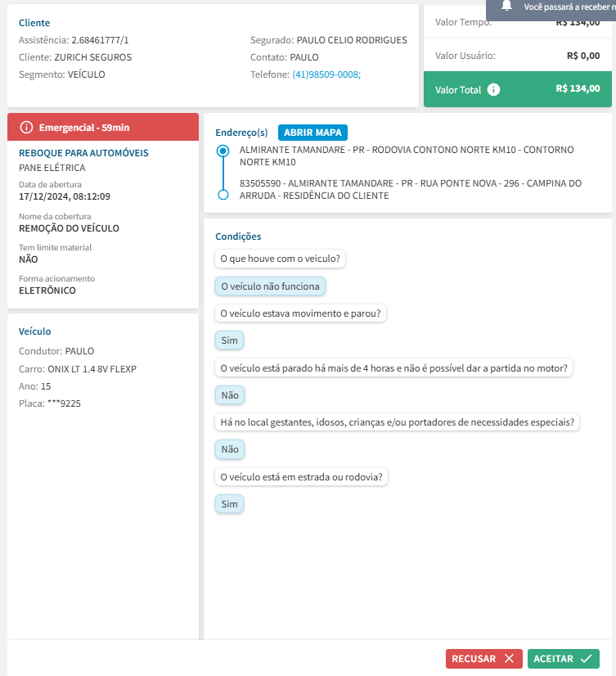This screenshot has height=676, width=616.
Task: Refuse the service with Recusar button
Action: click(483, 658)
